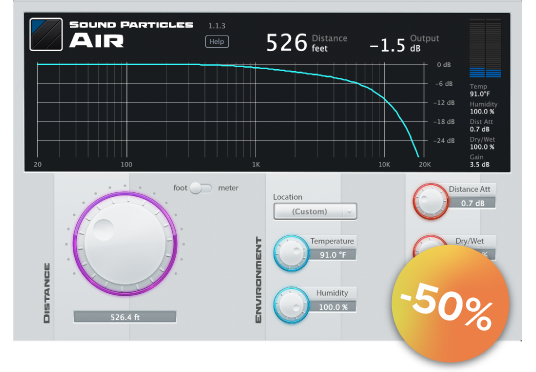Open the Location (Custom) dropdown
The width and height of the screenshot is (536, 372).
[315, 211]
